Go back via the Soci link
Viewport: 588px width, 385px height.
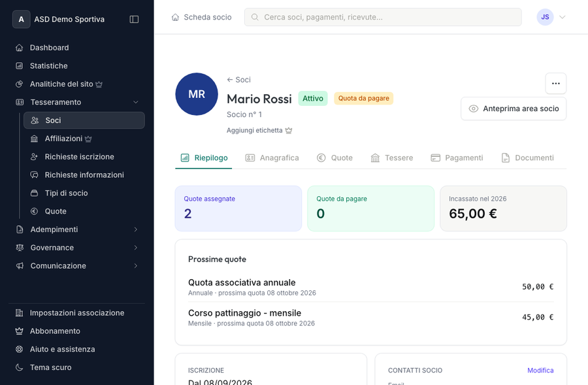coord(239,80)
